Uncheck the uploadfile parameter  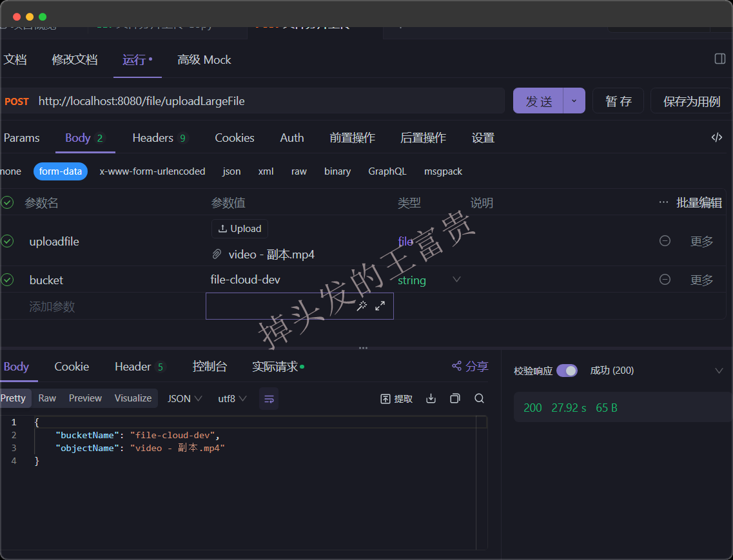pyautogui.click(x=7, y=241)
